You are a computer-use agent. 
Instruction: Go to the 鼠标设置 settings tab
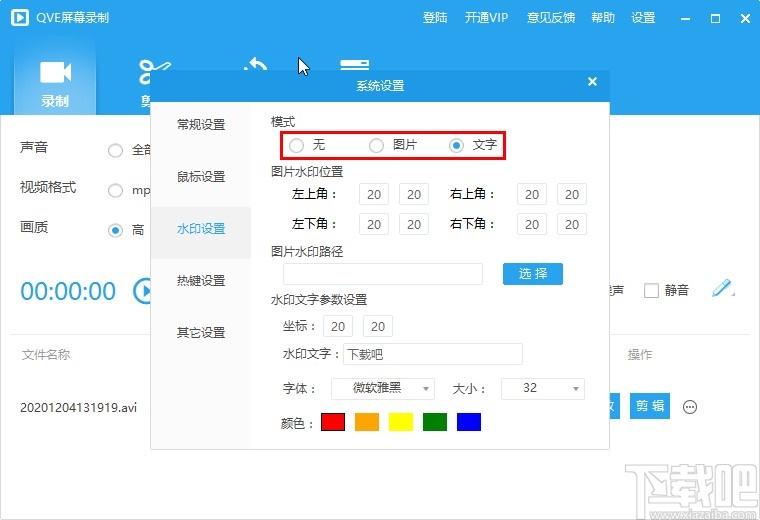click(201, 177)
